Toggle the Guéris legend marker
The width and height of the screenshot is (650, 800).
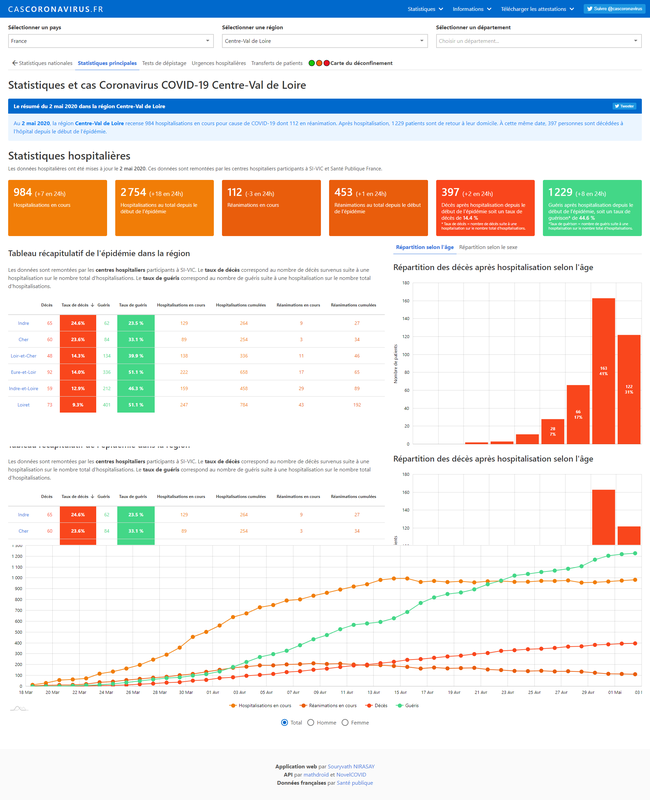click(x=399, y=706)
